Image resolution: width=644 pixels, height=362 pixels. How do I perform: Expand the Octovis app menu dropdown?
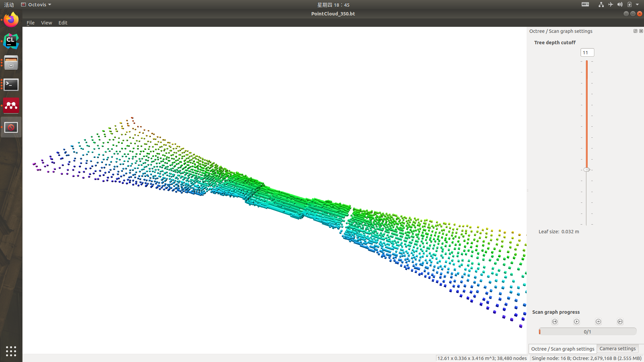[36, 5]
